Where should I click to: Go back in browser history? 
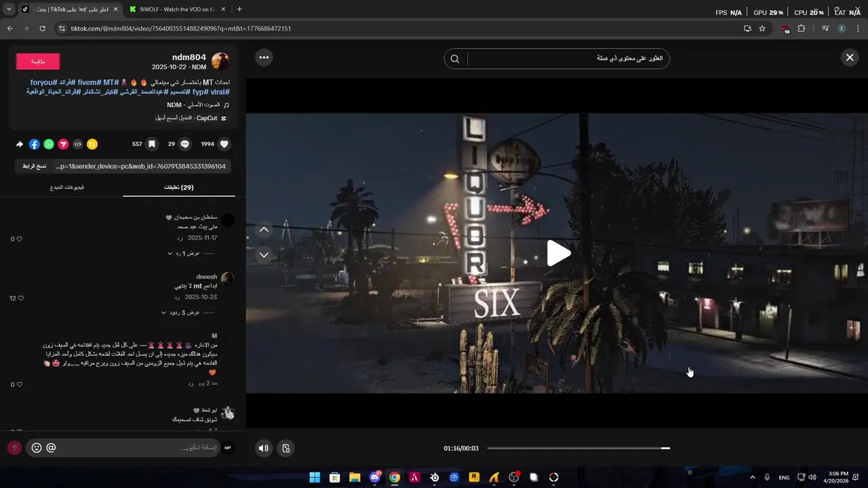pos(10,28)
